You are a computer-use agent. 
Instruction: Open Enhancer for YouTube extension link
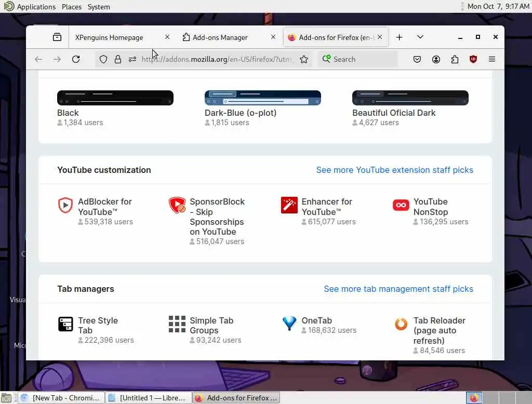tap(327, 207)
